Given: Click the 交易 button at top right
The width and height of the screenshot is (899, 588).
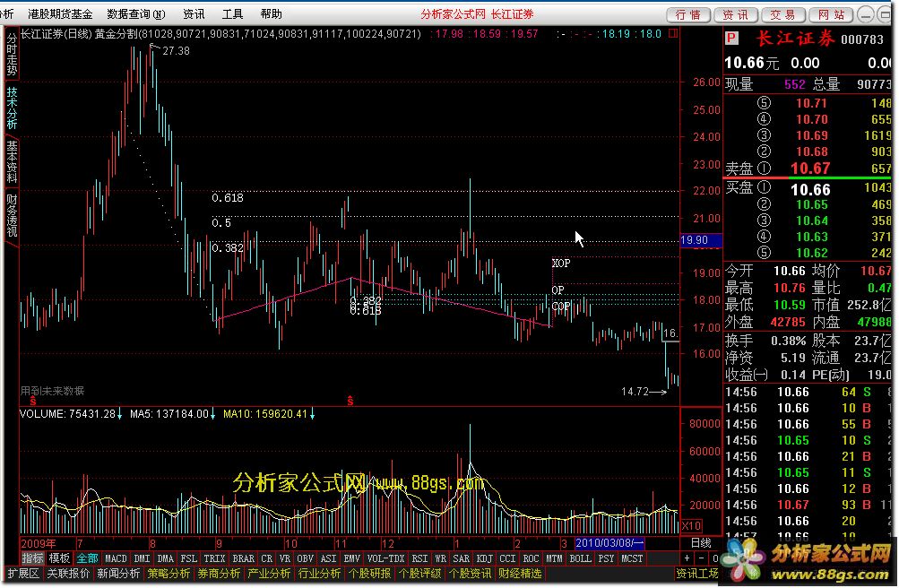Looking at the screenshot, I should 783,15.
